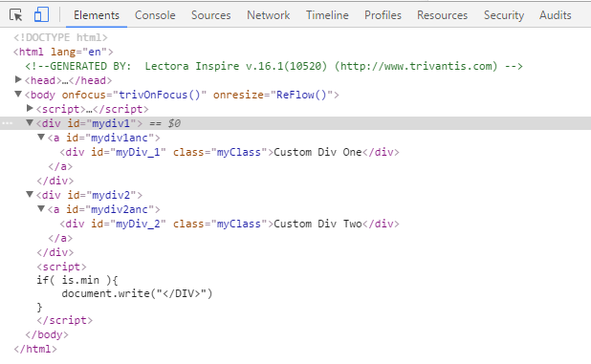
Task: Go to the Security tab
Action: [504, 15]
